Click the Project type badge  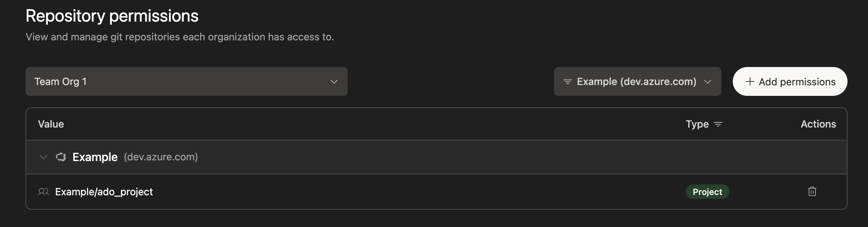707,192
